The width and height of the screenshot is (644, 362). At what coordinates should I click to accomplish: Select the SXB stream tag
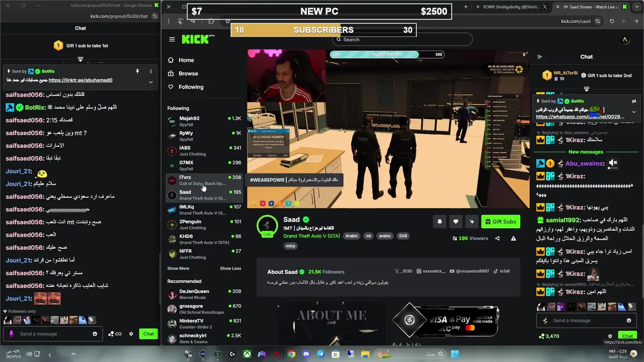[x=403, y=236]
